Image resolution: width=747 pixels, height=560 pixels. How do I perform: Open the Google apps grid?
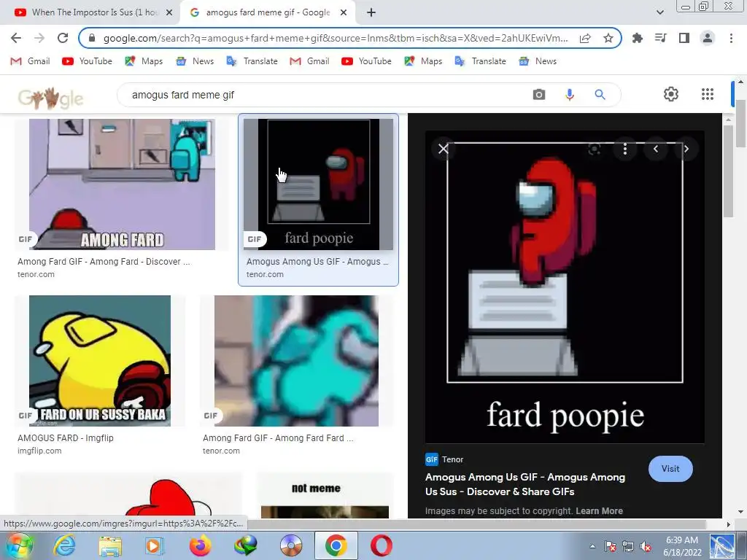pos(708,94)
